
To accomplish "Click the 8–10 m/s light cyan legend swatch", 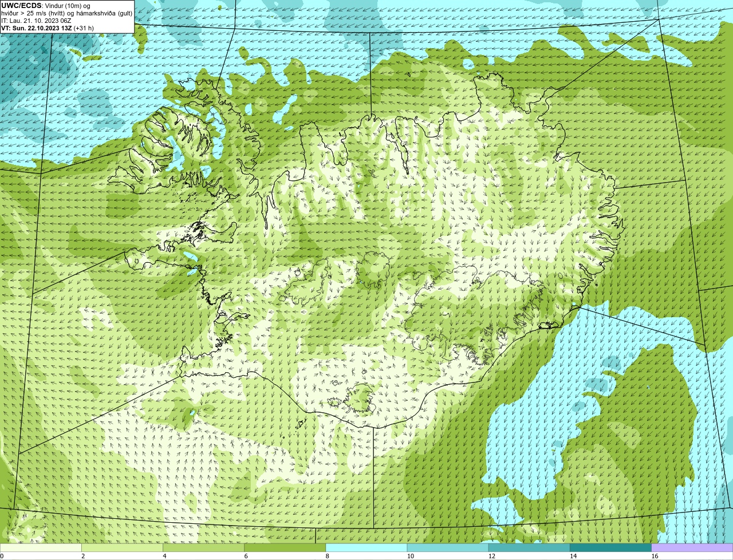I will 366,547.
